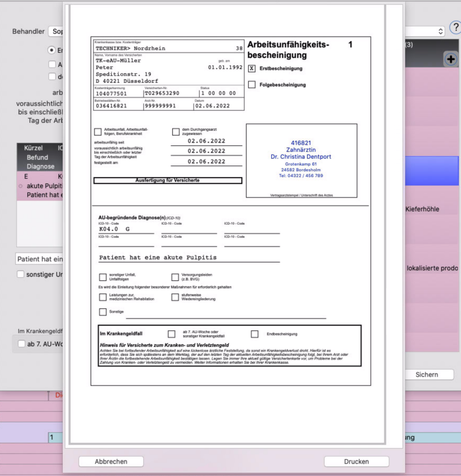This screenshot has height=476, width=461.
Task: Cancel the print preview with Abbrechen
Action: 111,461
